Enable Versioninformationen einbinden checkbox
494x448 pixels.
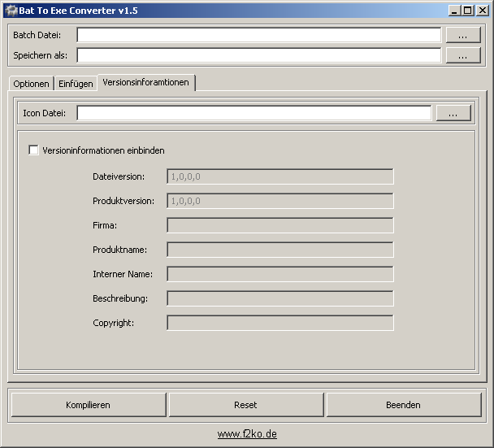33,150
